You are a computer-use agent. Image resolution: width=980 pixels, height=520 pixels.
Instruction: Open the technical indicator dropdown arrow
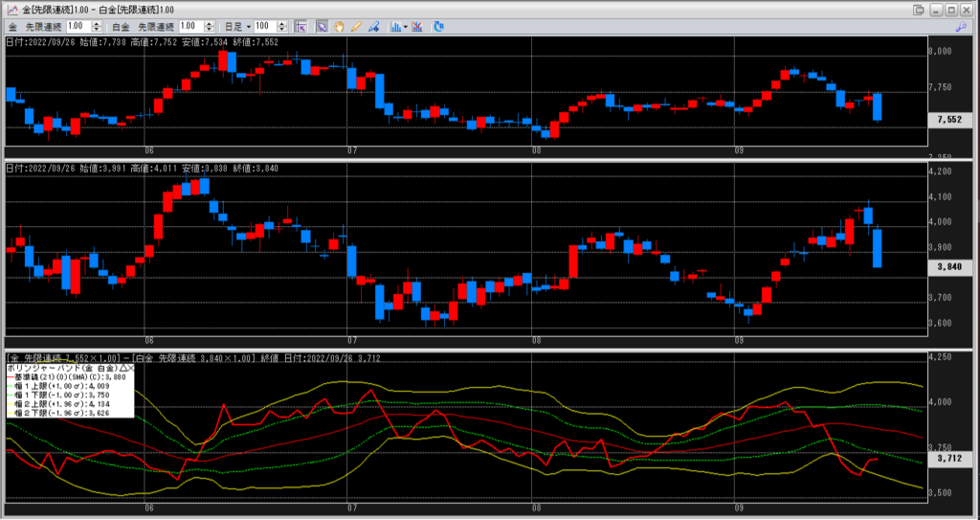point(406,27)
